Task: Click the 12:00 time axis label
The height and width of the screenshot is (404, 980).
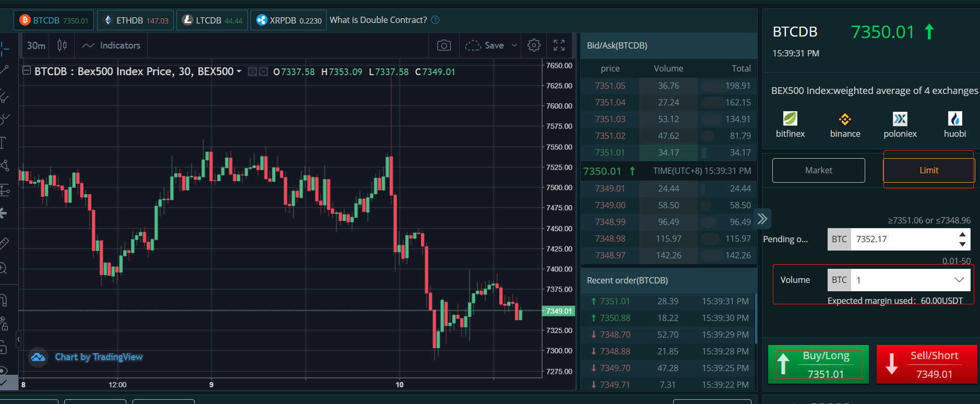Action: click(x=117, y=385)
